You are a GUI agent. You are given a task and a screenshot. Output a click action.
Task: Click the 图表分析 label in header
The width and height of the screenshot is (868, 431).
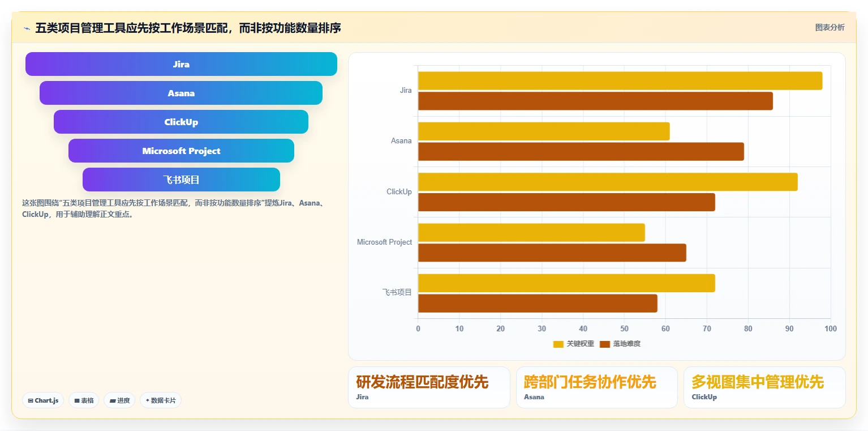(x=830, y=27)
